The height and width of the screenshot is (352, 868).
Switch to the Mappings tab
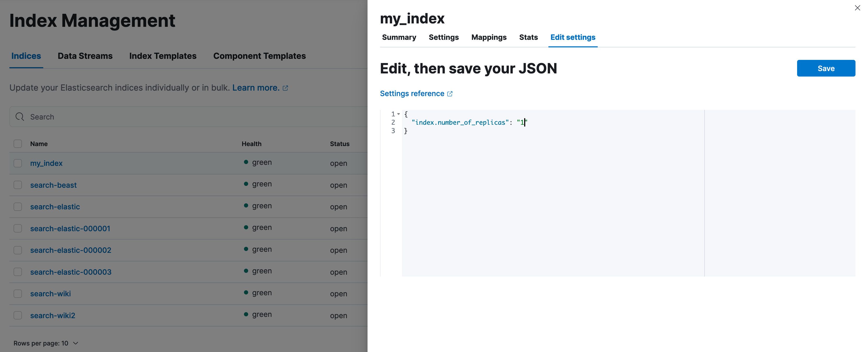click(489, 37)
